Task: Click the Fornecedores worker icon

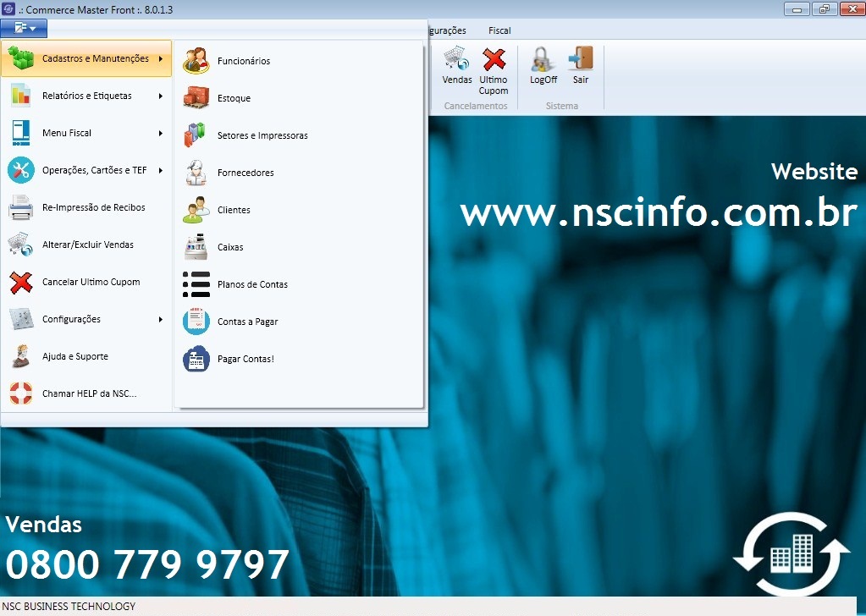Action: click(x=196, y=173)
